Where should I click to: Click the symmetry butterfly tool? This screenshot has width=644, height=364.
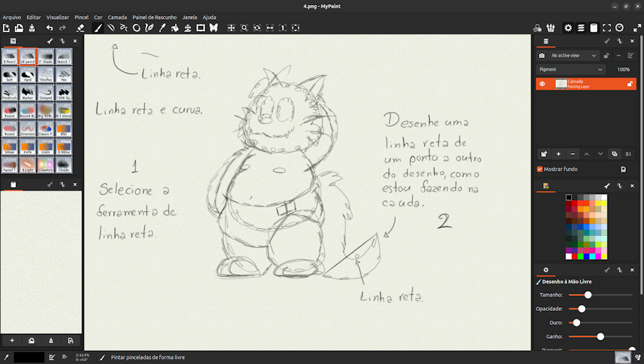pos(213,28)
